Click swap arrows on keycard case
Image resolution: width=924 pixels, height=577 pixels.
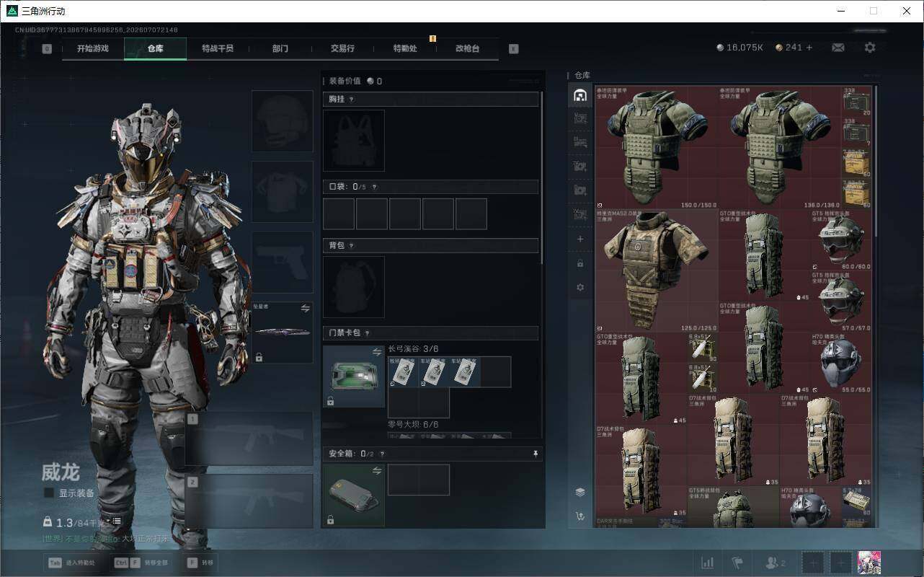pos(377,352)
